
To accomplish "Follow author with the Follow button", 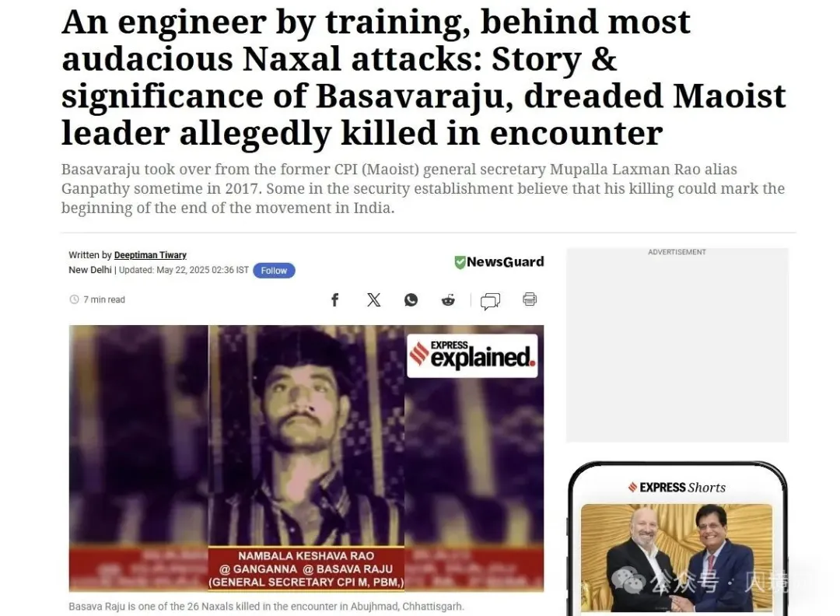I will pyautogui.click(x=274, y=271).
